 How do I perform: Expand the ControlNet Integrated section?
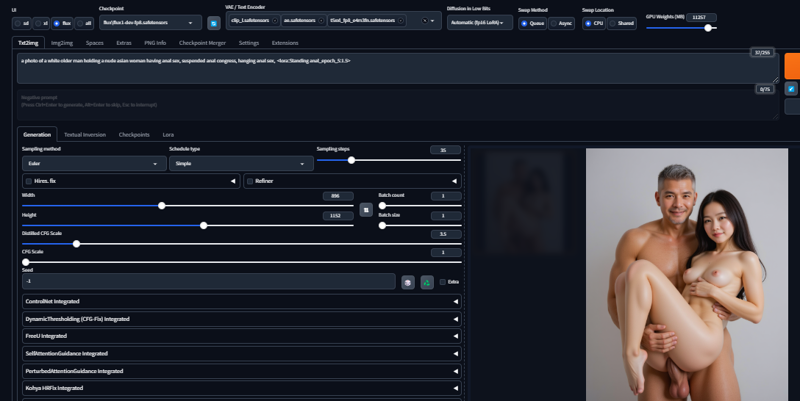[240, 300]
